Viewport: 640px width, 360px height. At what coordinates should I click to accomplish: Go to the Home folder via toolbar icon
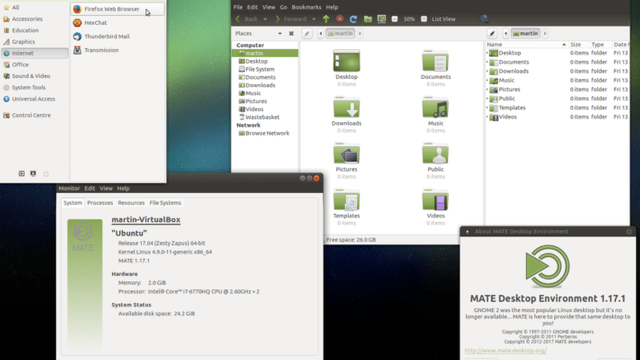tap(368, 19)
